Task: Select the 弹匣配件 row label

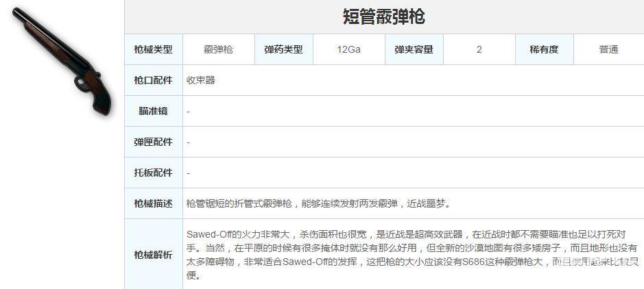Action: click(x=153, y=142)
